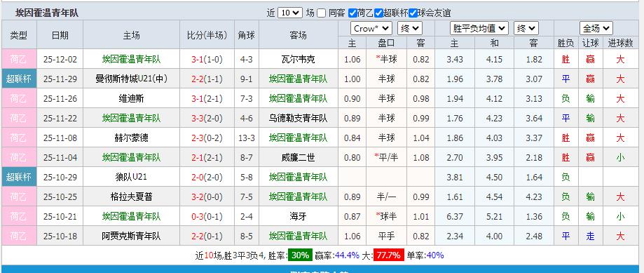
Task: Click handicap 平手 in 阿贾克斯青年队 row
Action: 387,237
